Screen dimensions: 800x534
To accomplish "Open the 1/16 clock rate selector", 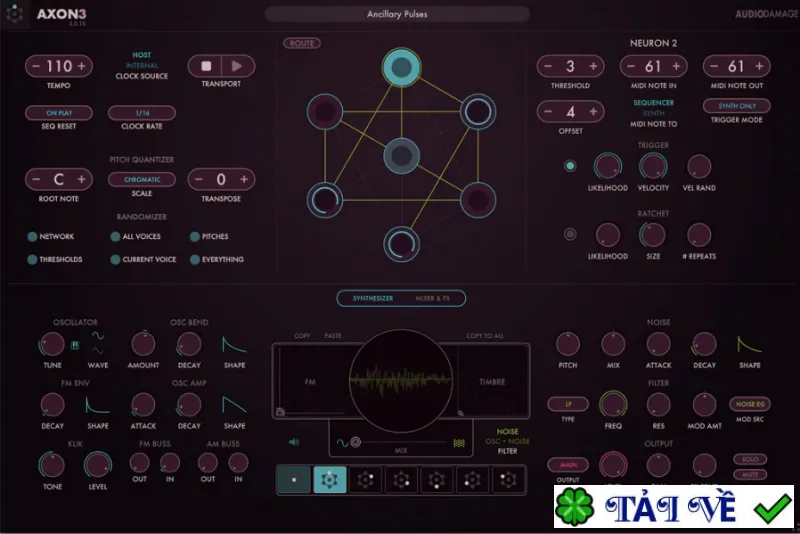I will click(142, 113).
